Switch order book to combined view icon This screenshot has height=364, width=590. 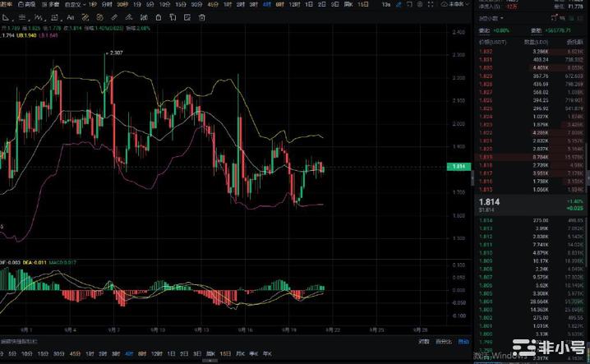(562, 18)
